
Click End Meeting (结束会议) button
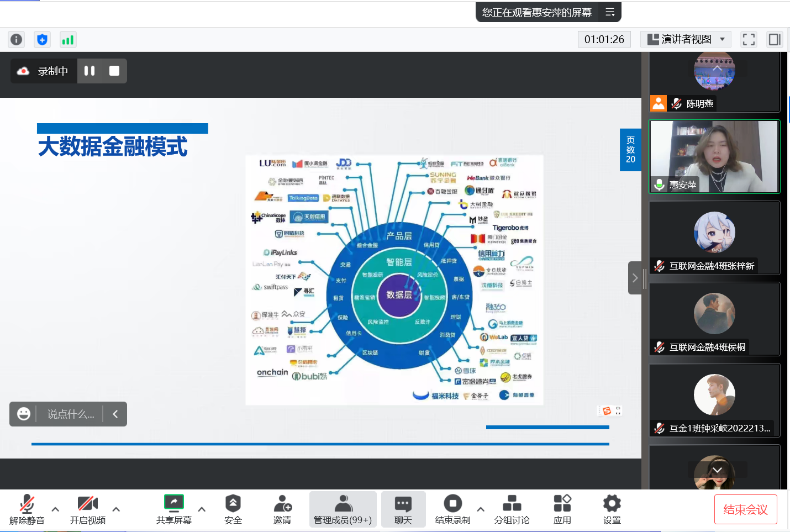pos(745,509)
